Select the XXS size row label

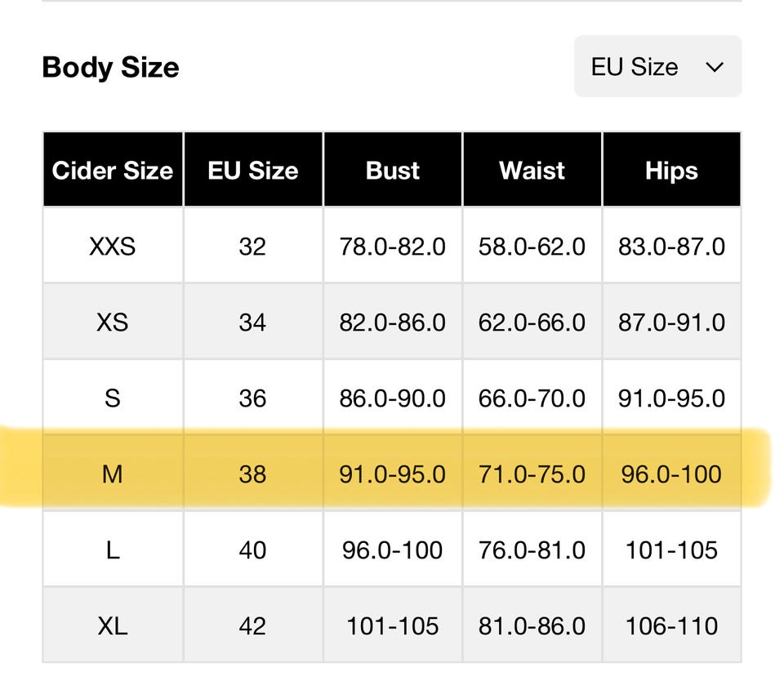[113, 246]
